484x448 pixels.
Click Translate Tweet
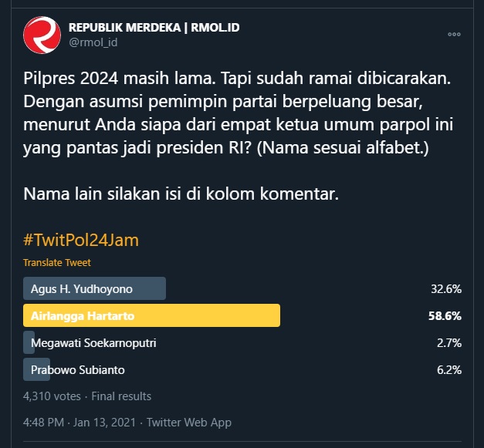click(57, 263)
